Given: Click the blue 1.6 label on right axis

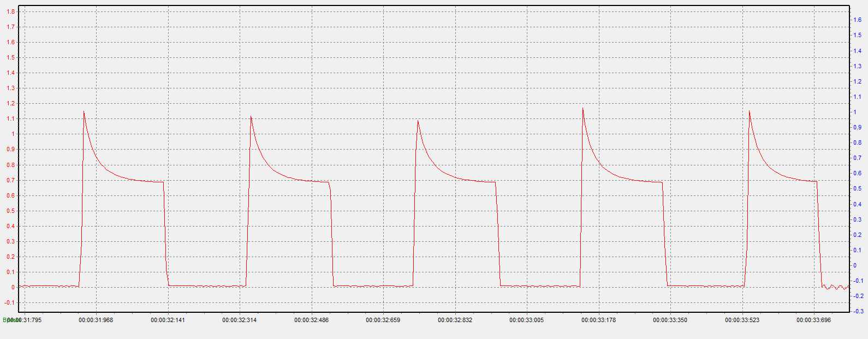Looking at the screenshot, I should point(858,20).
